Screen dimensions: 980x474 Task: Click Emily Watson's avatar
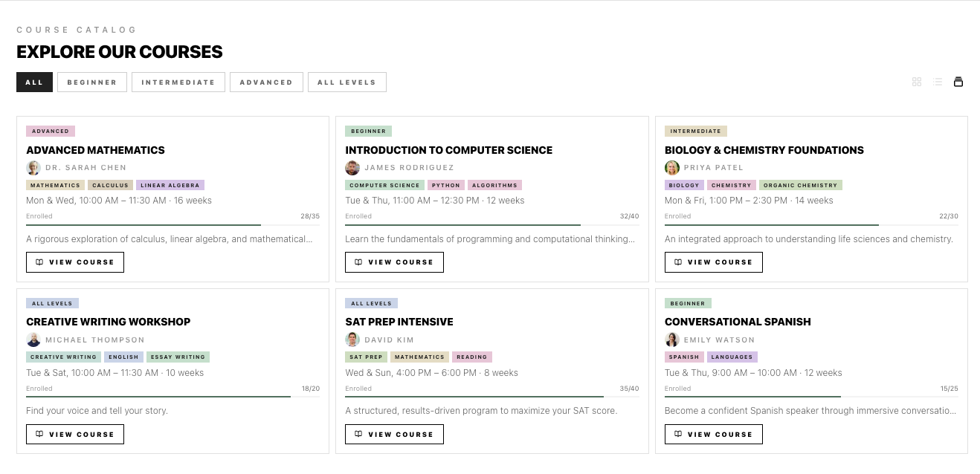click(x=672, y=340)
